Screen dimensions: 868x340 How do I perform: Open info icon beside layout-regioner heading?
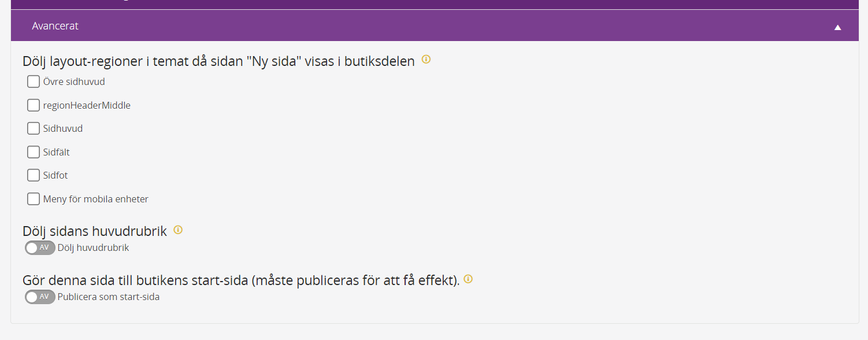point(426,59)
